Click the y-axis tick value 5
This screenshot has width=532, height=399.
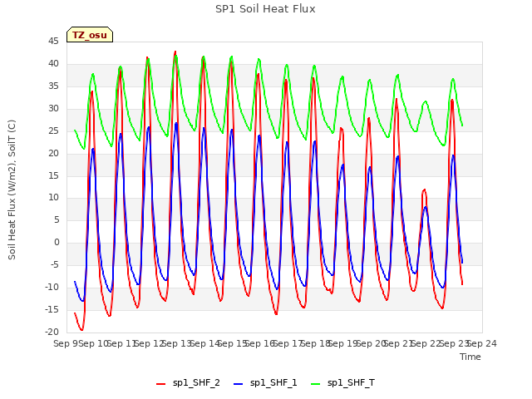[x=57, y=219]
